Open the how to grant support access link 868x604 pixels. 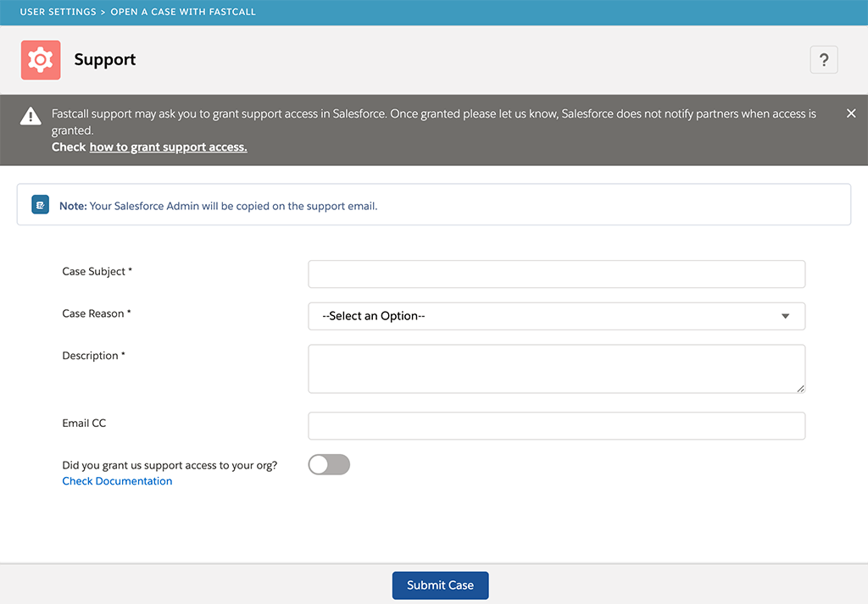167,146
